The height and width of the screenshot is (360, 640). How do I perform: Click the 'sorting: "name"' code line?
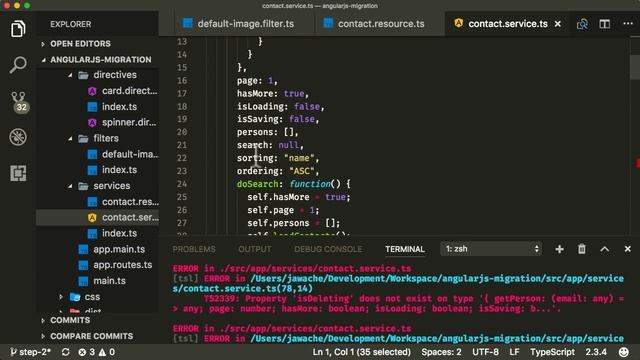tap(278, 158)
